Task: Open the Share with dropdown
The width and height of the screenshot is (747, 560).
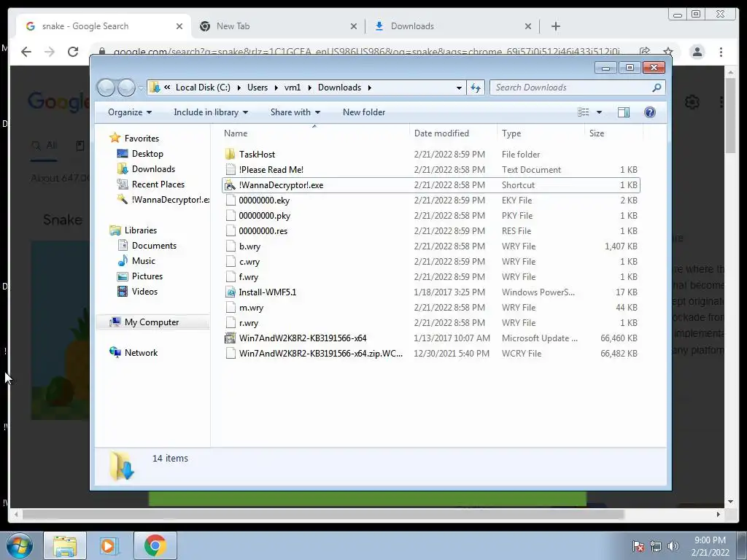Action: pyautogui.click(x=295, y=112)
